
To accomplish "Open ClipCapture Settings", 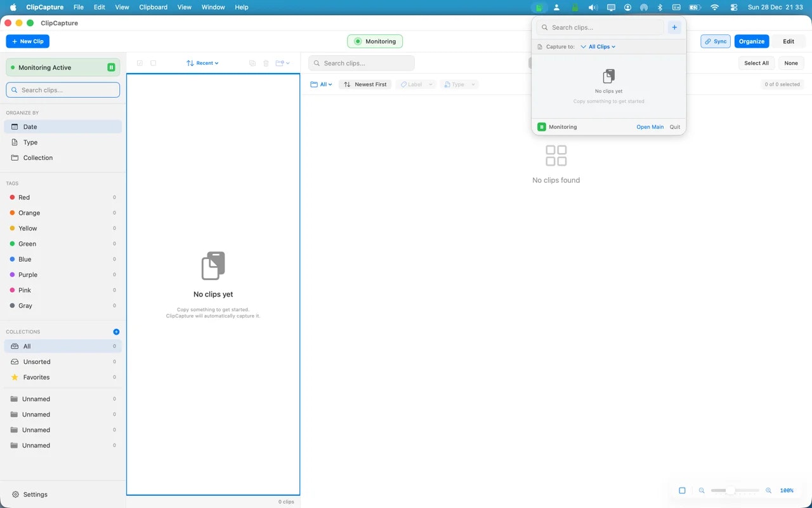I will (30, 494).
